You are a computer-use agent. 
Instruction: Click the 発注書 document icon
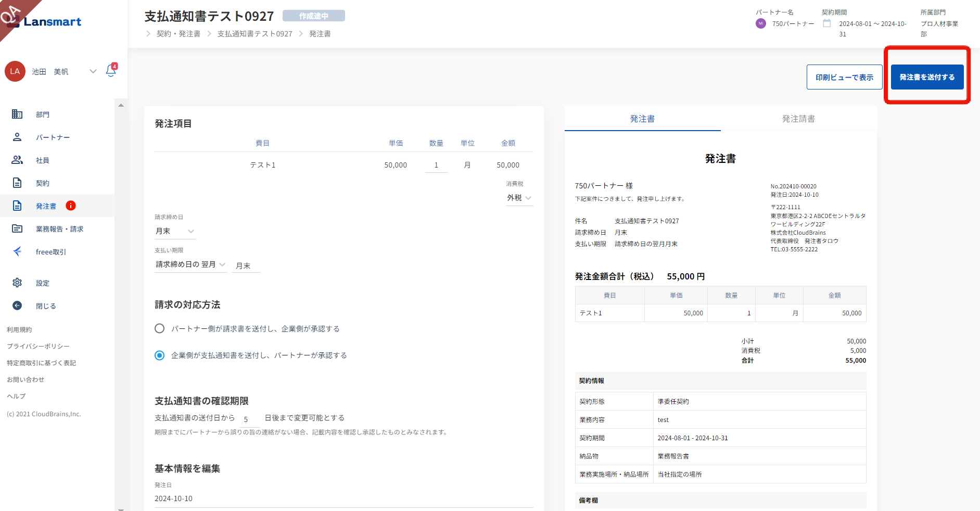click(x=17, y=206)
